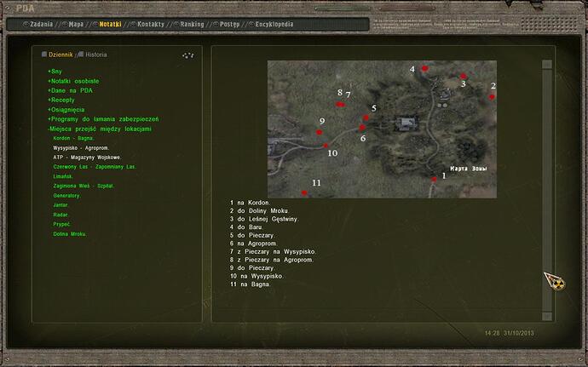Click legend line 7 z Pieczary na Wysypisko
The height and width of the screenshot is (367, 588).
click(273, 251)
